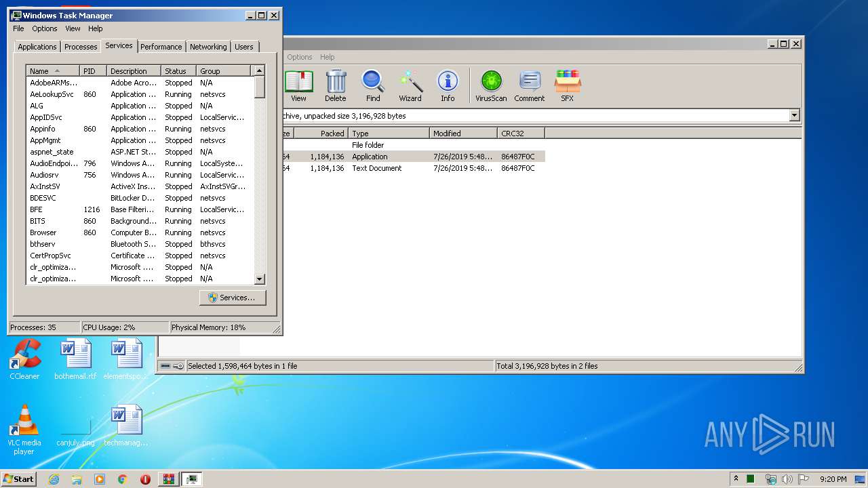The width and height of the screenshot is (868, 488).
Task: Select the Text Document row in WinRAR
Action: coord(414,168)
